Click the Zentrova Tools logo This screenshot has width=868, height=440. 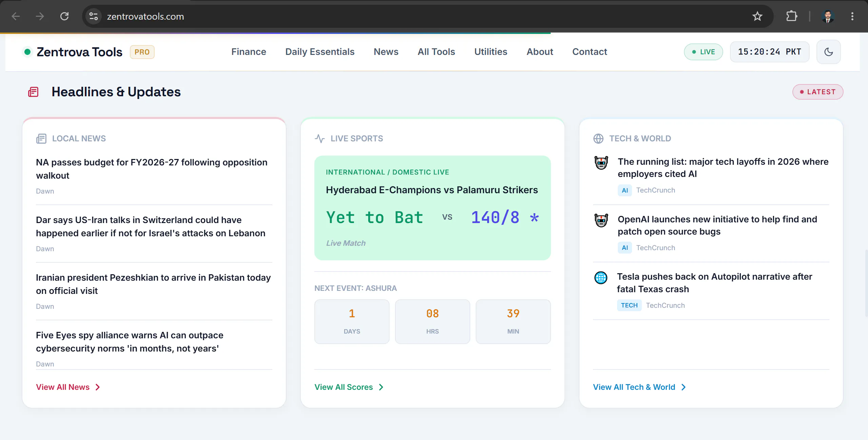[x=73, y=52]
